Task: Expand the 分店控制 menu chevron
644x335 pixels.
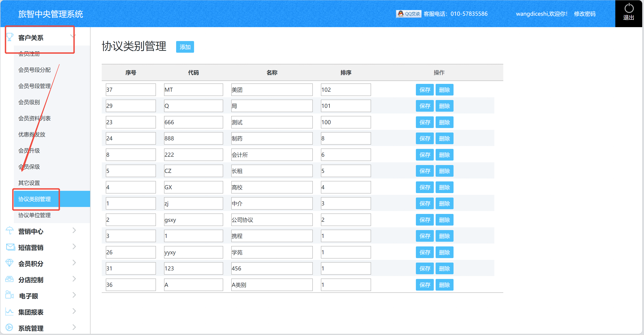Action: [74, 279]
